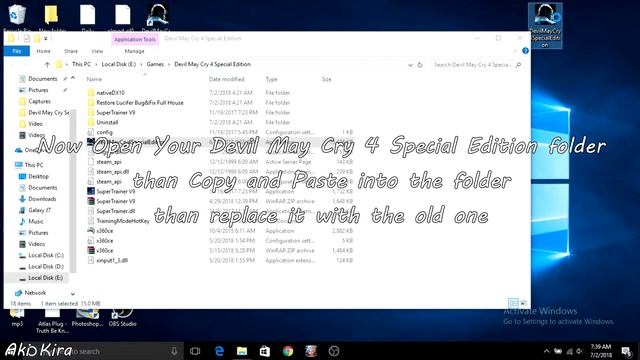Open the Share ribbon tab
The width and height of the screenshot is (640, 360).
click(x=71, y=51)
